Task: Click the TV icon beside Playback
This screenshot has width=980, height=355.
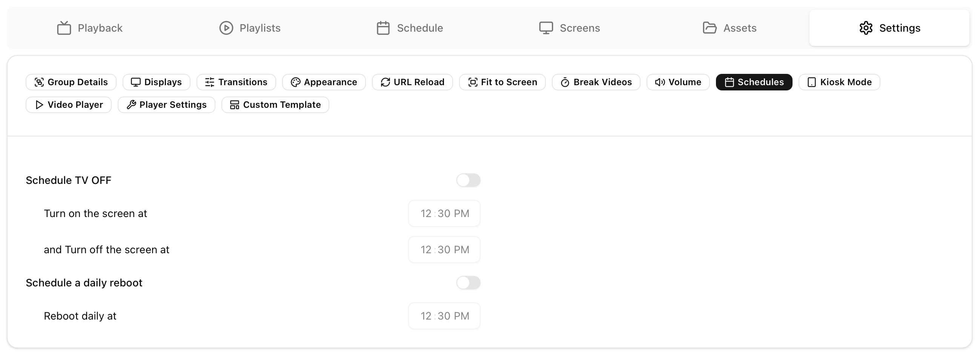Action: click(64, 28)
